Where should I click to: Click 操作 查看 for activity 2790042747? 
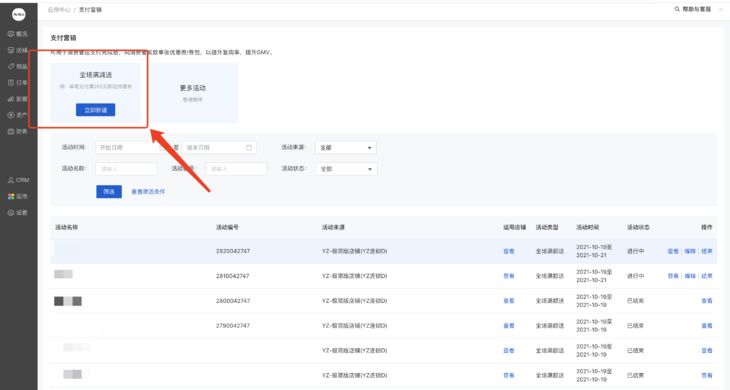click(707, 326)
